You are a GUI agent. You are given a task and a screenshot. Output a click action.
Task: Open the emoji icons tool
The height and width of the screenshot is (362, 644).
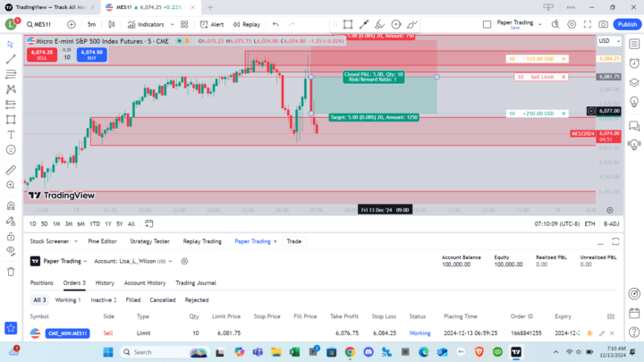pyautogui.click(x=11, y=150)
